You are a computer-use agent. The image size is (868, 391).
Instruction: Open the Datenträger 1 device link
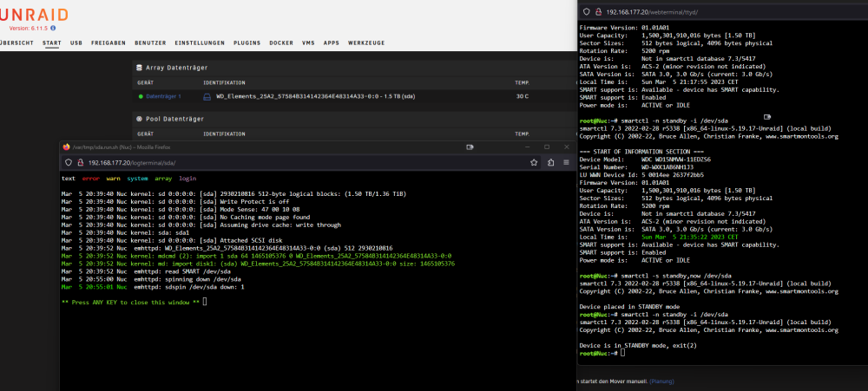[163, 96]
